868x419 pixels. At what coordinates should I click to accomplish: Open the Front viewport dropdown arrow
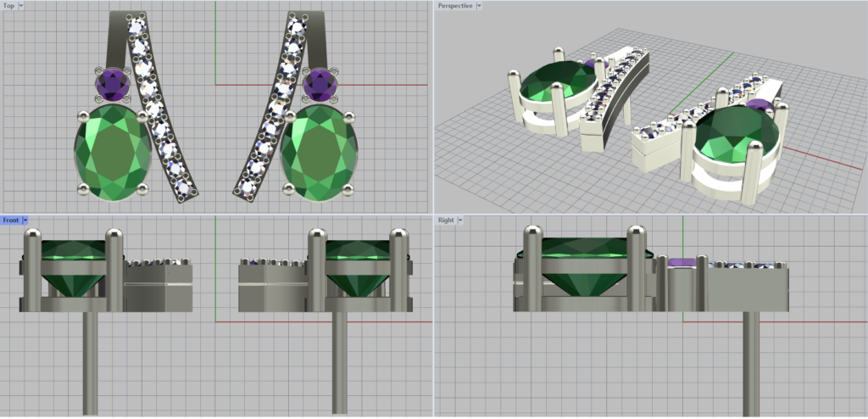[25, 221]
